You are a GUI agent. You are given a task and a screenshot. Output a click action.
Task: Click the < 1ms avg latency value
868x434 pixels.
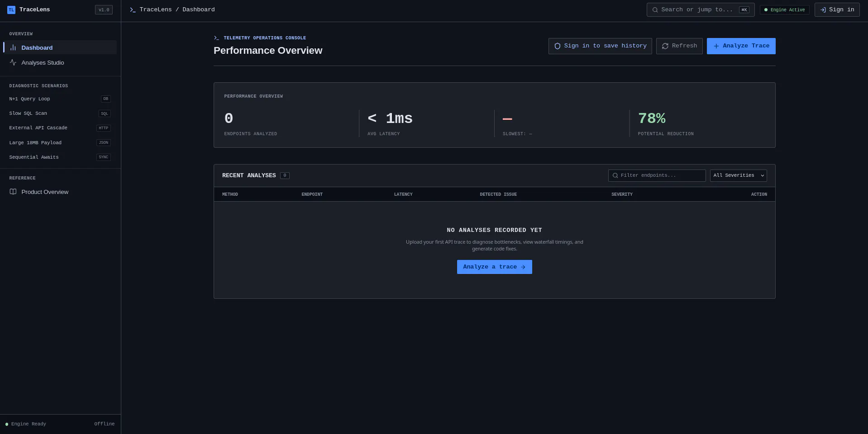(x=390, y=118)
